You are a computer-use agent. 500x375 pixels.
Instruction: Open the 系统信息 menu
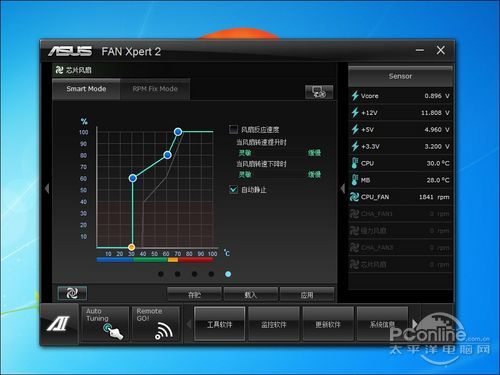382,324
